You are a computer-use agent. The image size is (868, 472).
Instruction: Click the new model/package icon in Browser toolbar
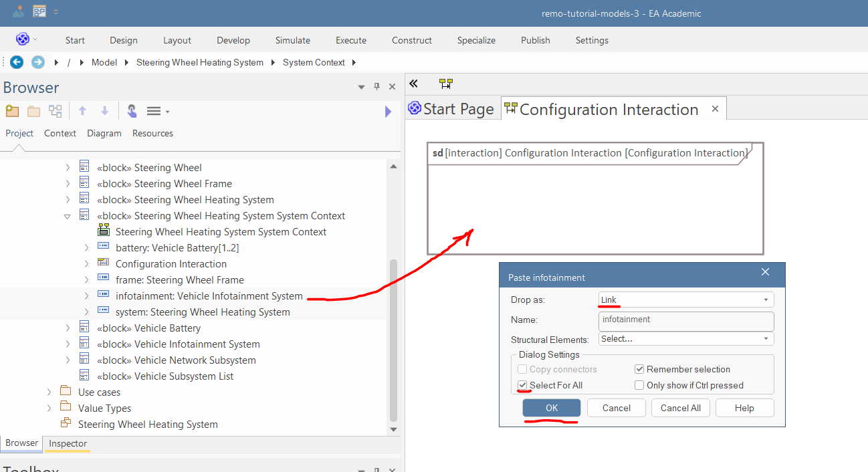[12, 111]
